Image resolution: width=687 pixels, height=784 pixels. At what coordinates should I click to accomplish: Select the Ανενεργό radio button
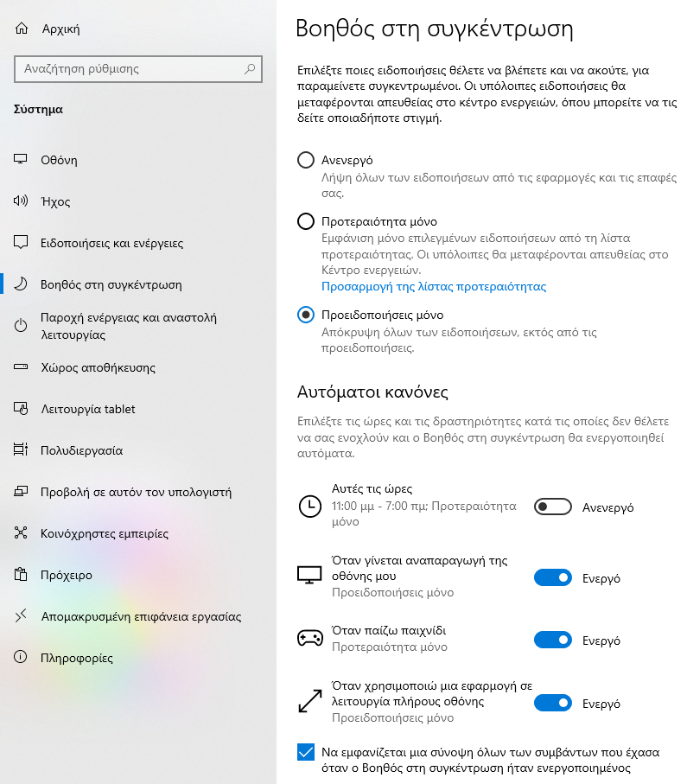coord(306,160)
